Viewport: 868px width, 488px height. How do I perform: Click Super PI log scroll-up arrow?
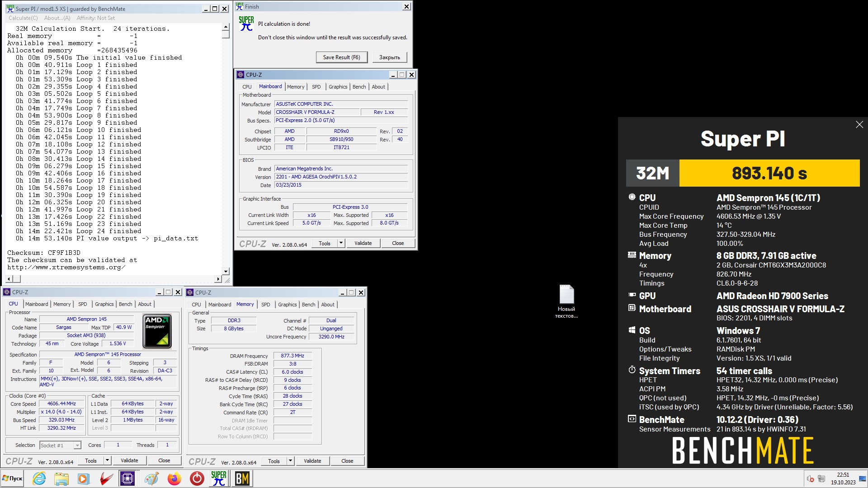[226, 27]
